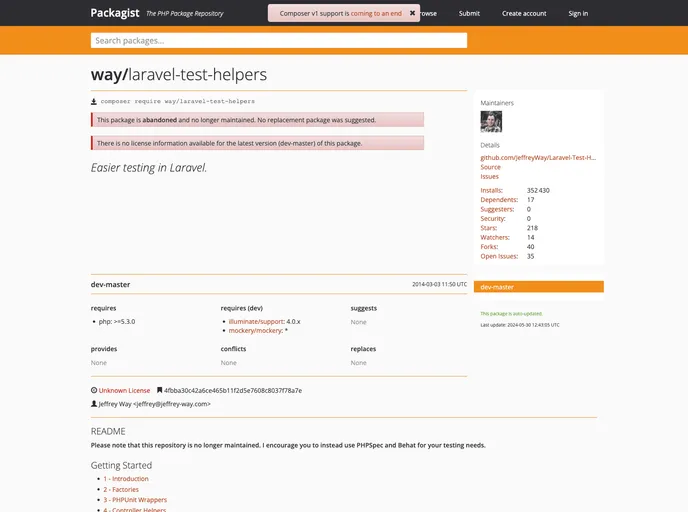Click the 'Jeffrey Way <jeffrey@jeffrey-way.com>' author text
The width and height of the screenshot is (688, 512).
coord(154,404)
